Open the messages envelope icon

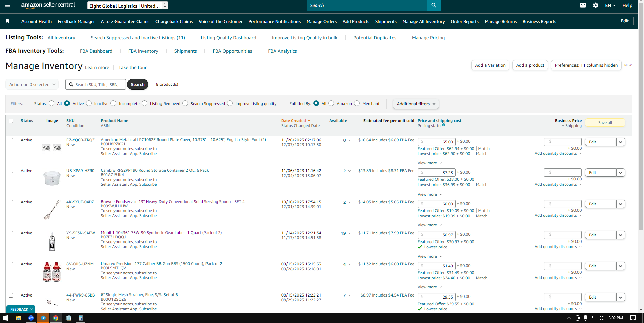[583, 5]
